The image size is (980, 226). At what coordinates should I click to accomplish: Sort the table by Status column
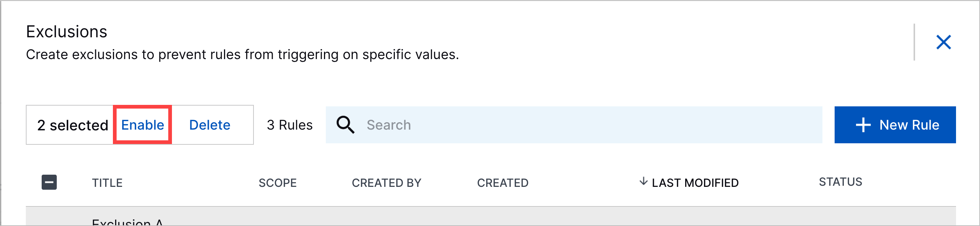(841, 182)
